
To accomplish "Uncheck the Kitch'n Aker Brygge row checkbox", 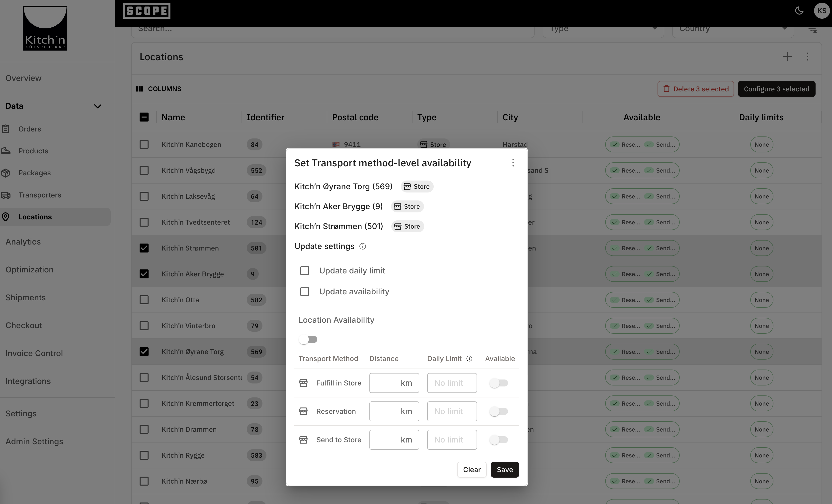I will coord(144,274).
